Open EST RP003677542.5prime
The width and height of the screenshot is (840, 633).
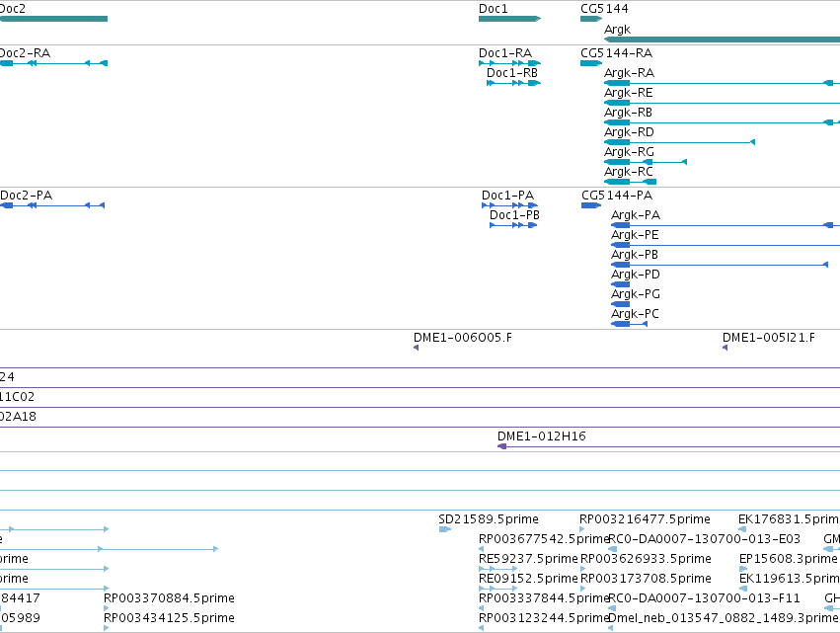click(x=481, y=549)
